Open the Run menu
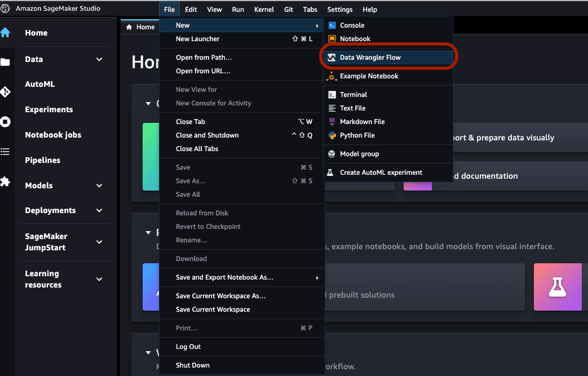588x376 pixels. [x=238, y=10]
